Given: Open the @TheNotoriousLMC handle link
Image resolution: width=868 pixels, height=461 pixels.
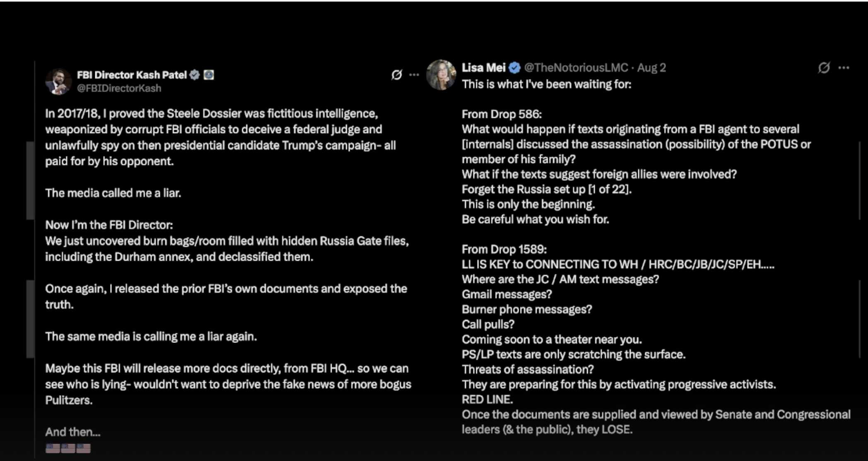Looking at the screenshot, I should pos(576,68).
